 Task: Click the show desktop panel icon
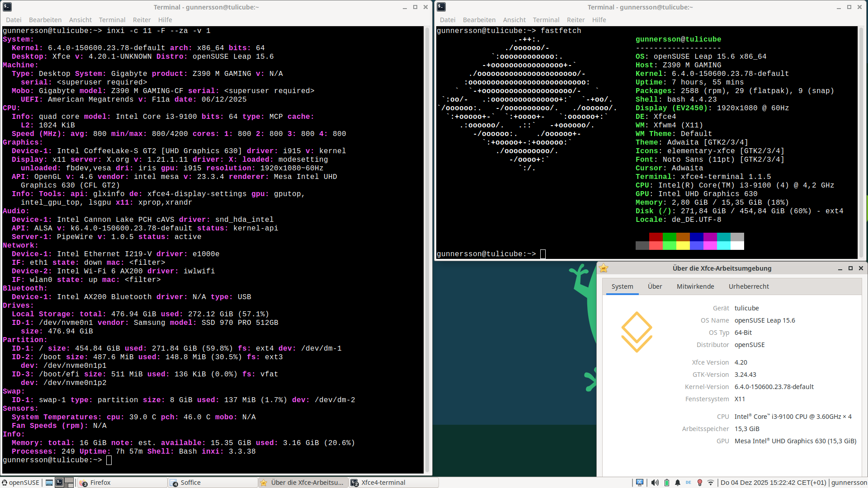(49, 483)
